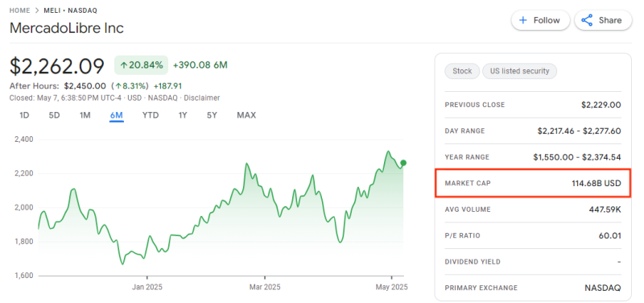644x303 pixels.
Task: Click the plus icon in Follow button
Action: tap(522, 20)
